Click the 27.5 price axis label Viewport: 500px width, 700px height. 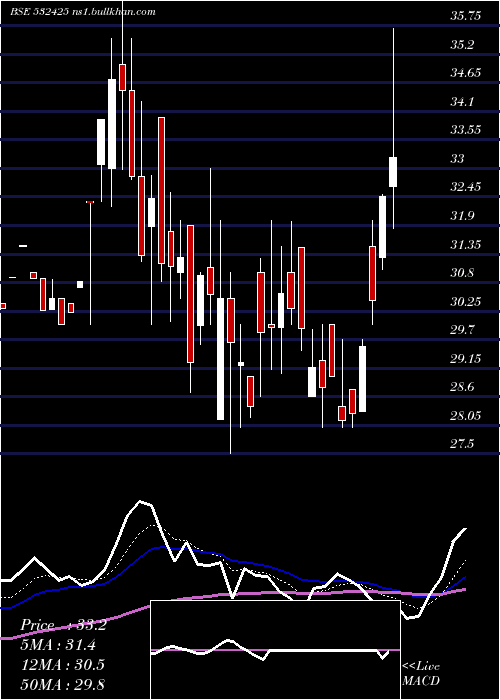click(462, 444)
